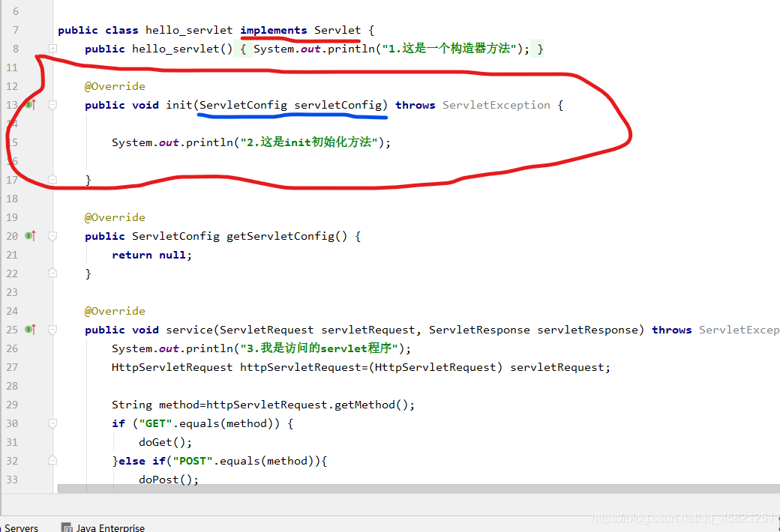Viewport: 780px width, 532px height.
Task: Click ServletResponse type on line 25
Action: tap(479, 330)
